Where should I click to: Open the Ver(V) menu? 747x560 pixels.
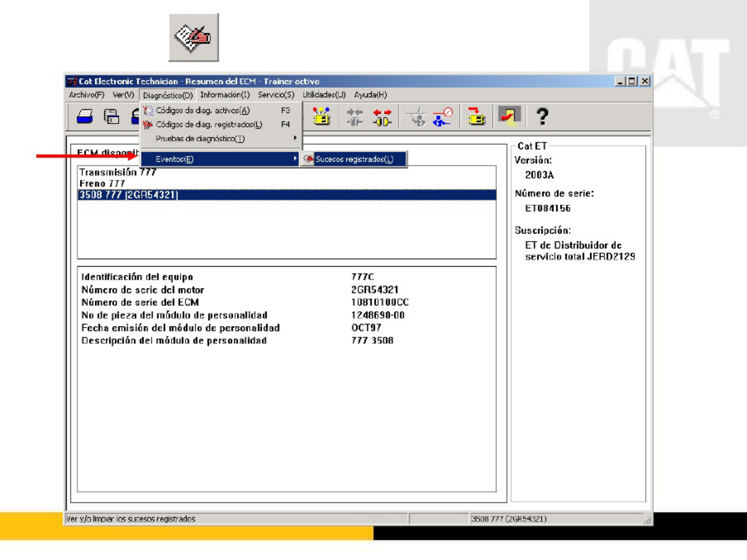click(x=123, y=95)
